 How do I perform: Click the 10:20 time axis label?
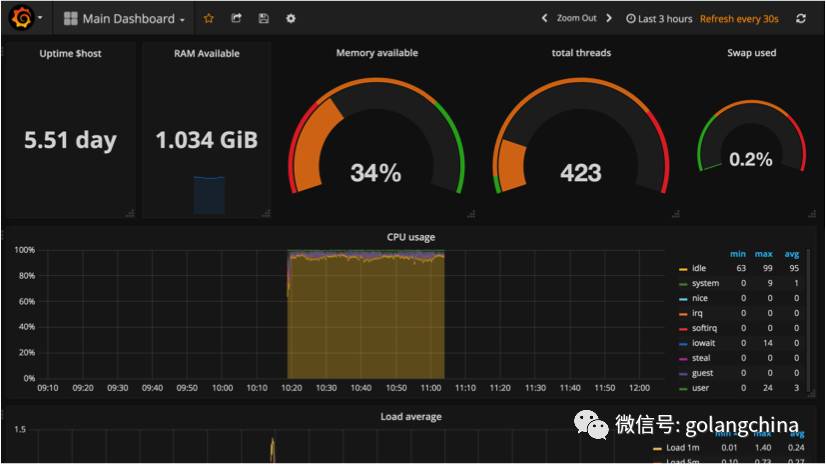tap(291, 388)
